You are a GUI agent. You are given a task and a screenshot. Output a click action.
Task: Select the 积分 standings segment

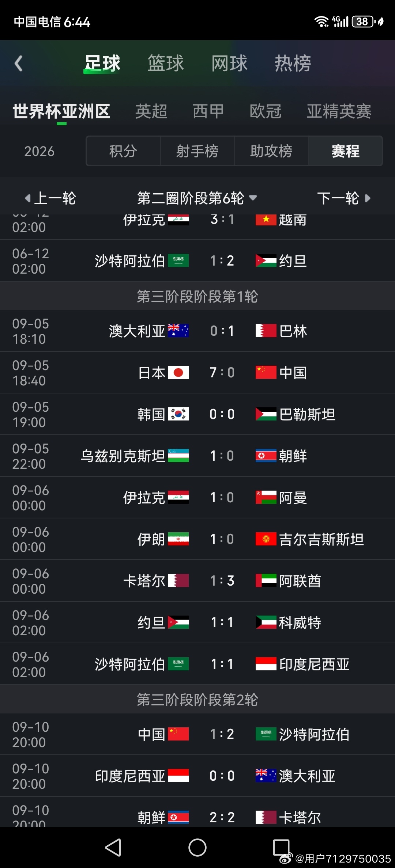click(x=123, y=151)
